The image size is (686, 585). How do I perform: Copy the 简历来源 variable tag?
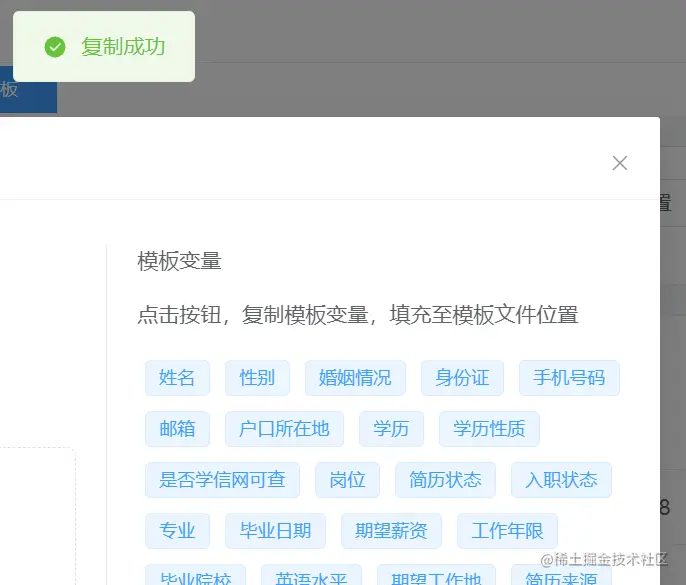click(x=561, y=575)
